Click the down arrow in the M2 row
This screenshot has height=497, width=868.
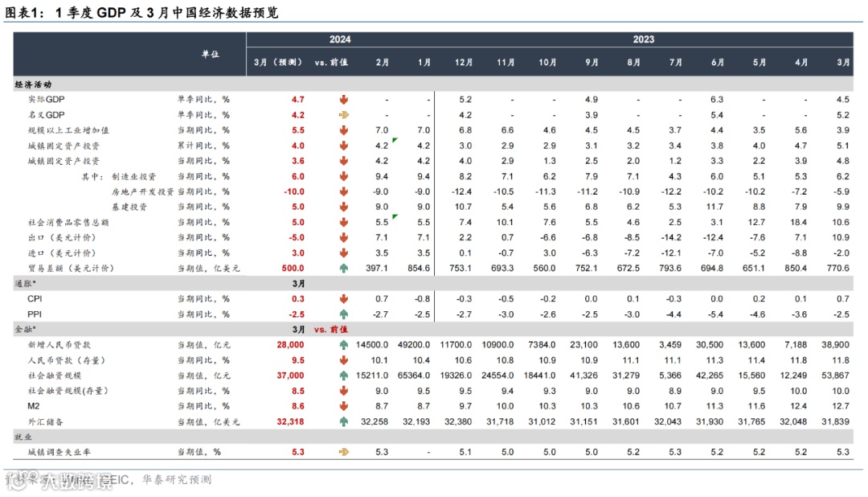tap(344, 406)
